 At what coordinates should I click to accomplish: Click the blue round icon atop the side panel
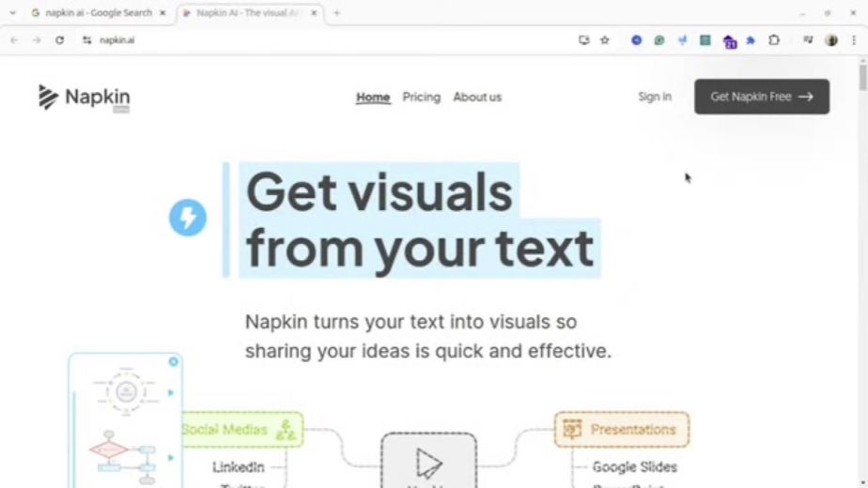[x=173, y=361]
